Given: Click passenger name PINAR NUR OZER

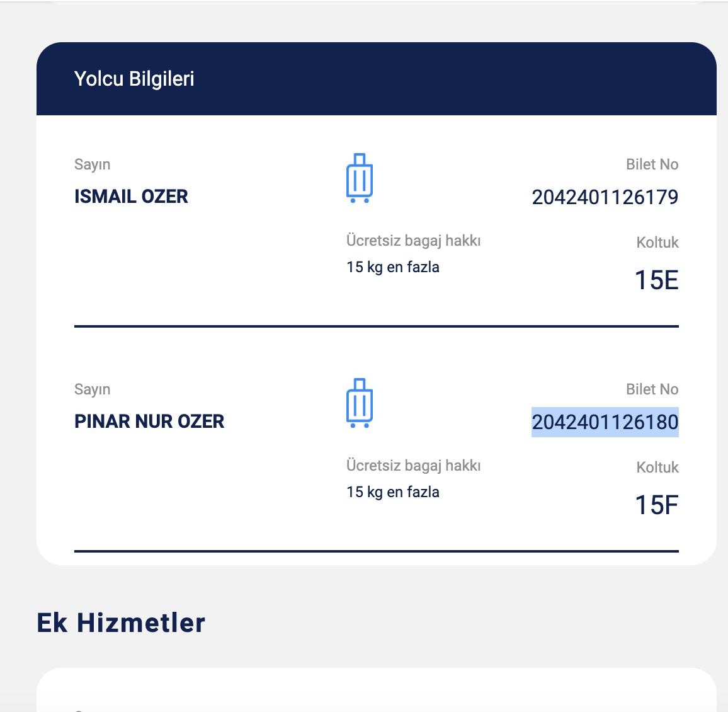Looking at the screenshot, I should click(149, 421).
